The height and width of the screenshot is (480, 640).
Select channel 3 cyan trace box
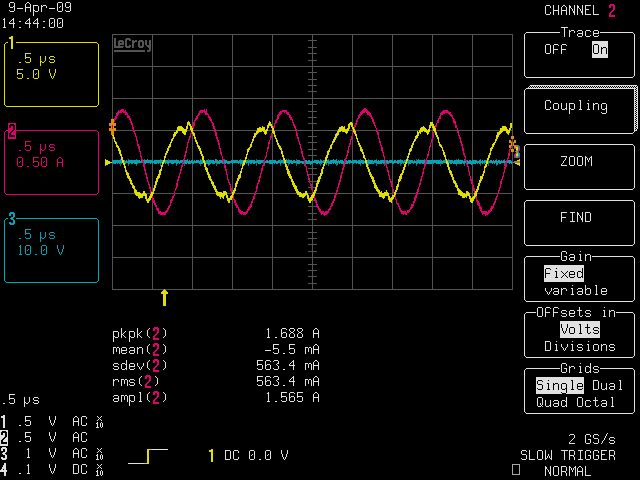(x=51, y=250)
